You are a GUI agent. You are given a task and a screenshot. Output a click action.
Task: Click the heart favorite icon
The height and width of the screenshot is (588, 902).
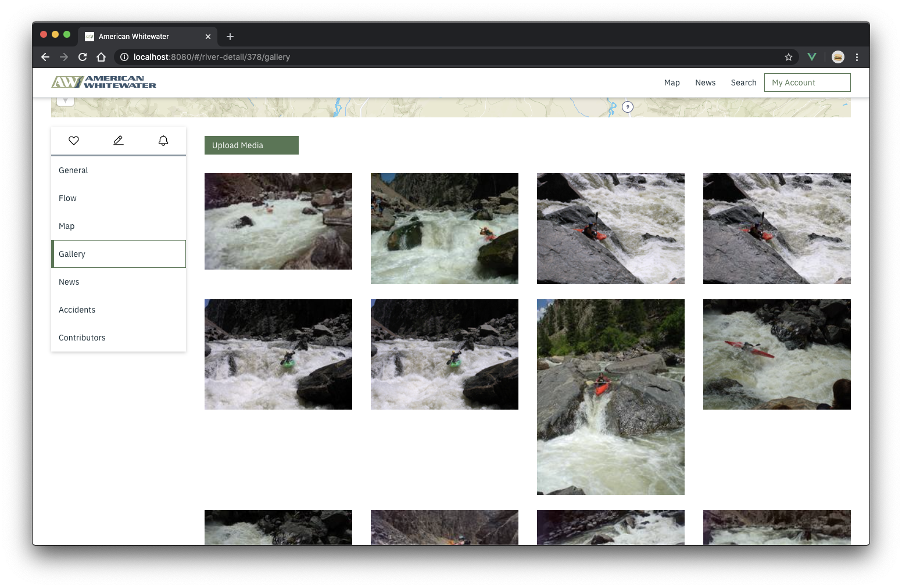tap(74, 141)
